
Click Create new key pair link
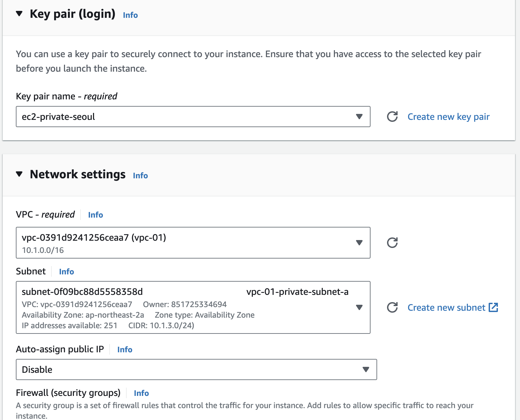(448, 117)
